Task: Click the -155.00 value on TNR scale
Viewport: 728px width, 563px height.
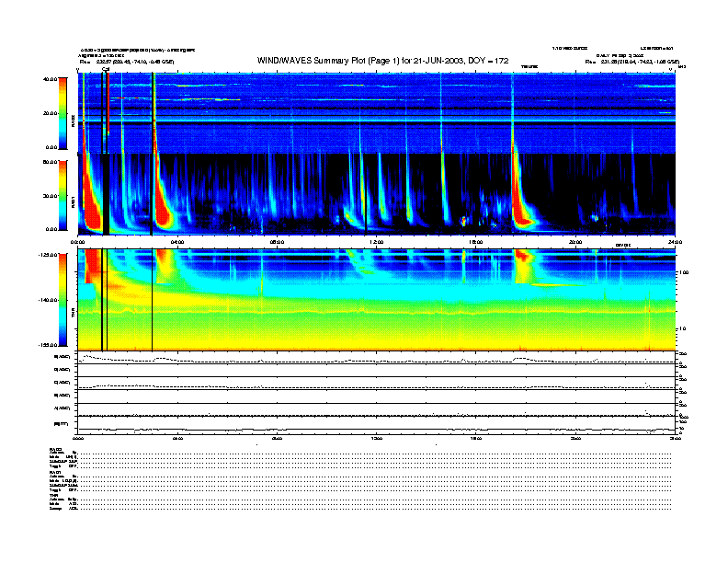Action: tap(48, 343)
